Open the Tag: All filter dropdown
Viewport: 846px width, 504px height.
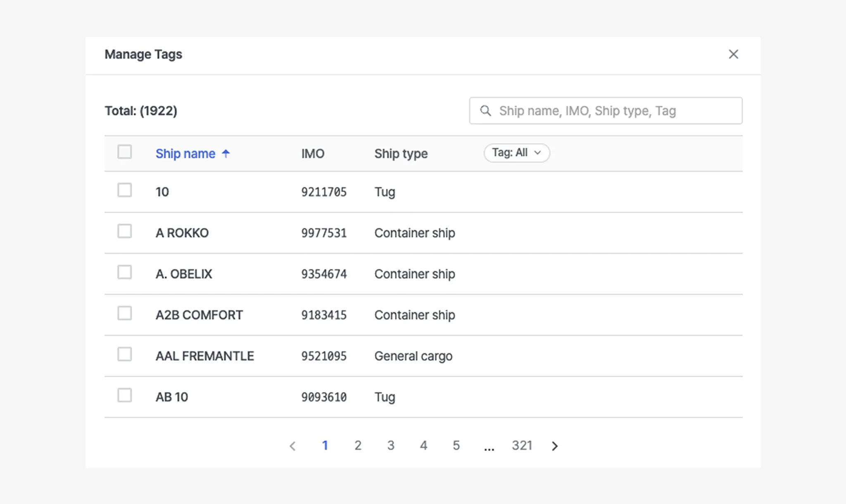tap(516, 153)
